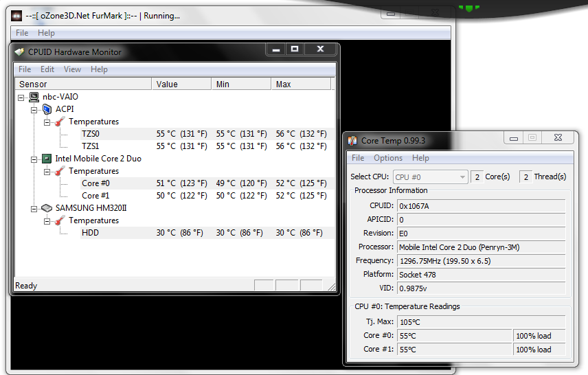Click the Revision field showing E0
Viewport: 588px width, 375px height.
coord(481,234)
